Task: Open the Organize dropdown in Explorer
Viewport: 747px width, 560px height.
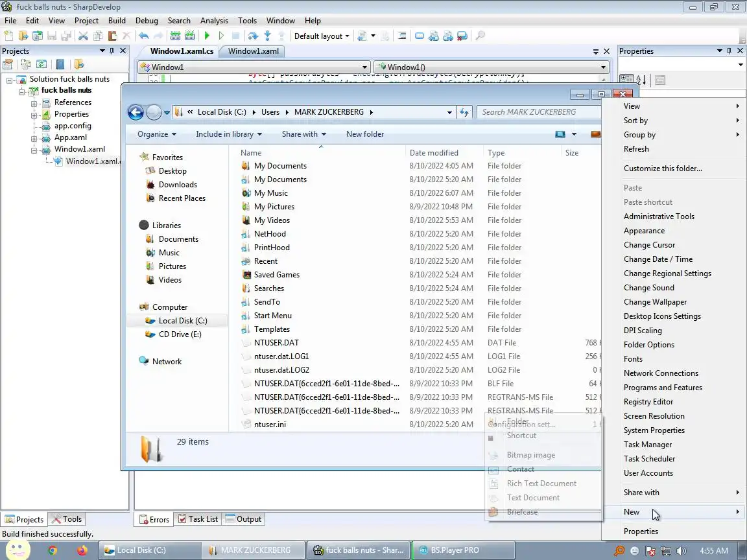Action: coord(157,134)
